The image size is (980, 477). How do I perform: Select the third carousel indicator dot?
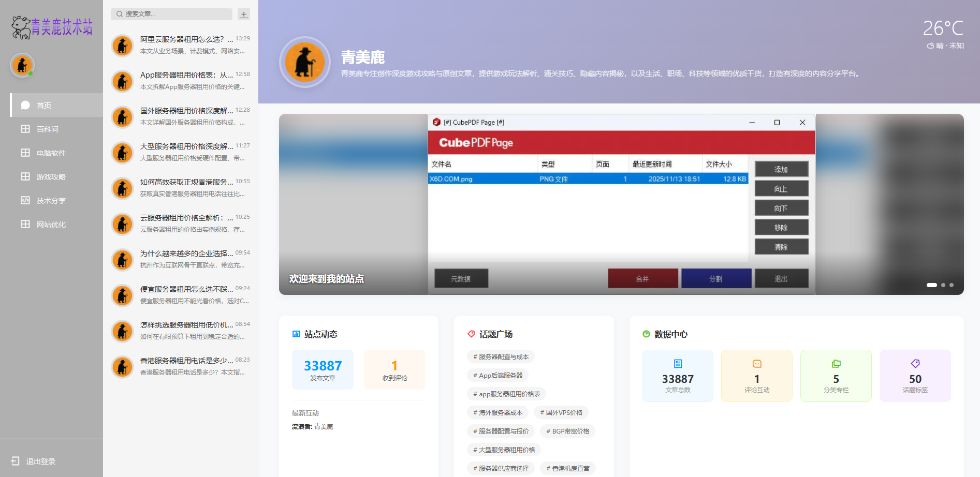(x=952, y=285)
